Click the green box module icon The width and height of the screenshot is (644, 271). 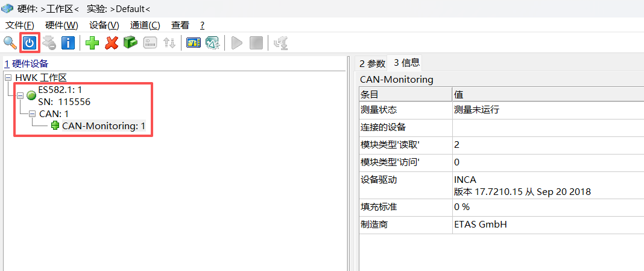pyautogui.click(x=130, y=42)
